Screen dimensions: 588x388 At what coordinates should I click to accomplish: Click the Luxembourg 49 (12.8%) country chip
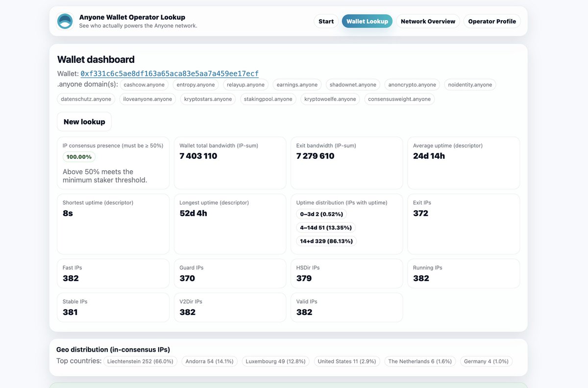(276, 362)
